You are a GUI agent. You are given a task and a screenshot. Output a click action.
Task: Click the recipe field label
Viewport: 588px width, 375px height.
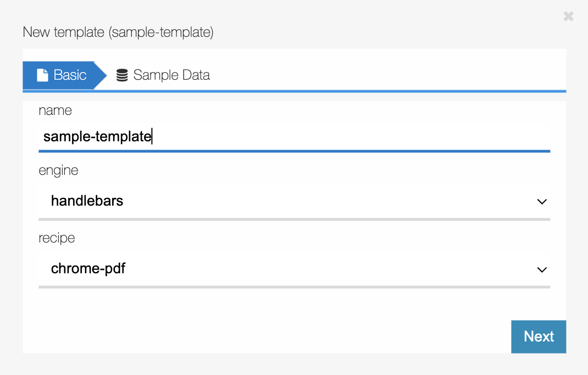click(57, 238)
